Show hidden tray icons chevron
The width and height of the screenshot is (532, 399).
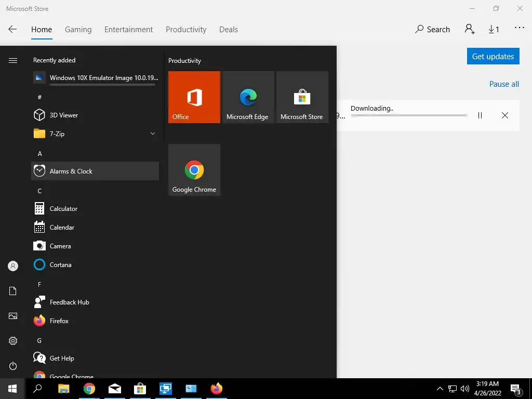click(x=440, y=389)
